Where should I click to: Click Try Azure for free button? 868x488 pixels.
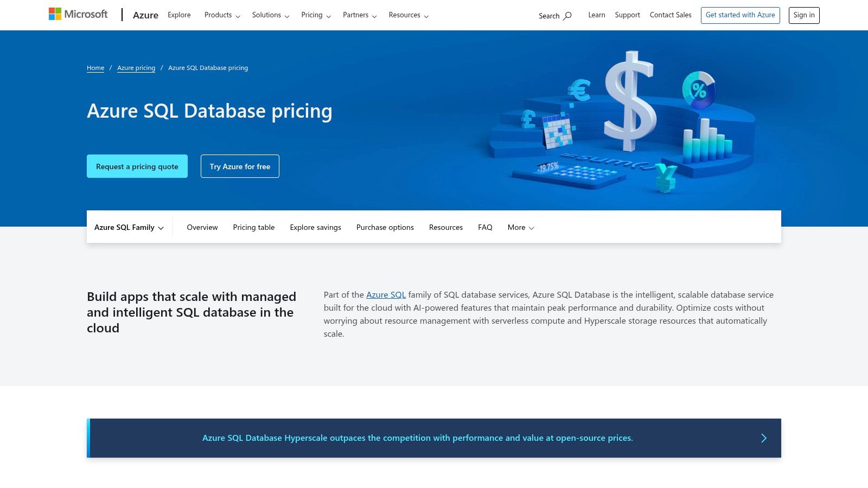pos(240,166)
